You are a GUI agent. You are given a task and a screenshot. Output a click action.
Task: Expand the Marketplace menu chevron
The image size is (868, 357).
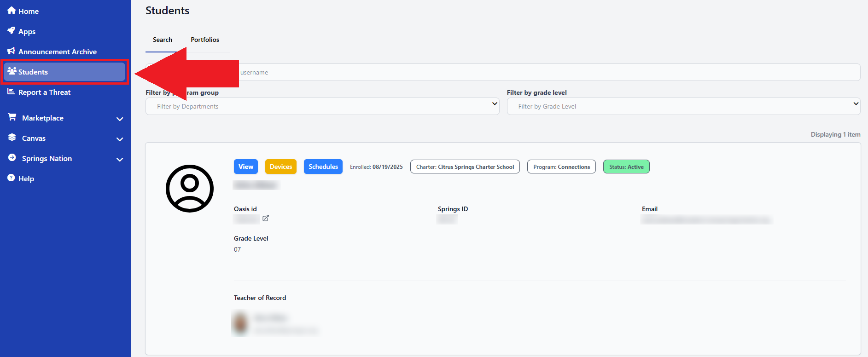tap(120, 119)
